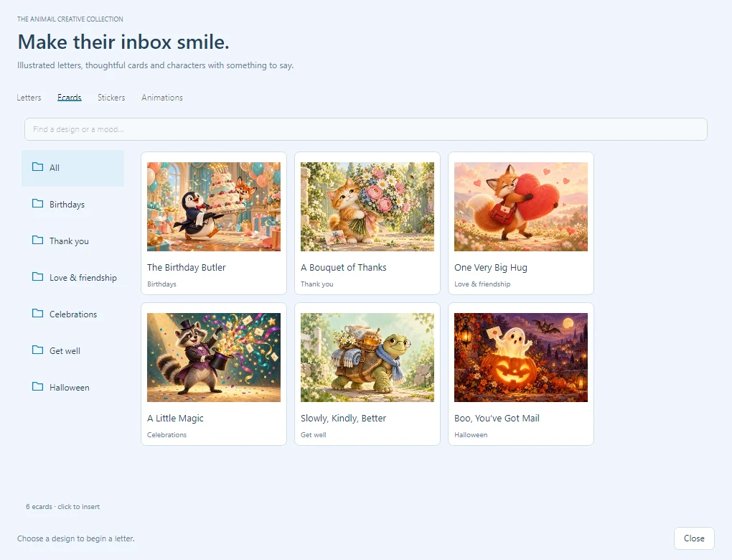Click the title 'One Very Big Hug'
This screenshot has width=732, height=560.
491,268
